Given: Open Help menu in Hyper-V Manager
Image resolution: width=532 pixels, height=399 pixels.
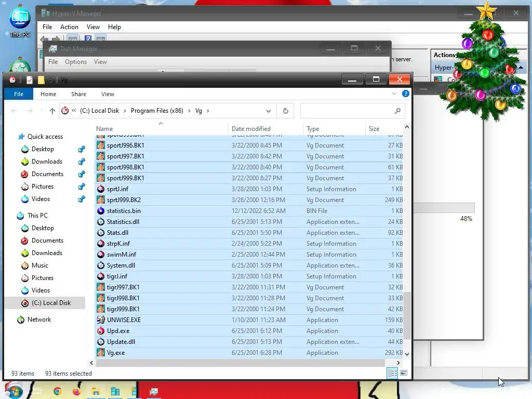Looking at the screenshot, I should click(114, 27).
